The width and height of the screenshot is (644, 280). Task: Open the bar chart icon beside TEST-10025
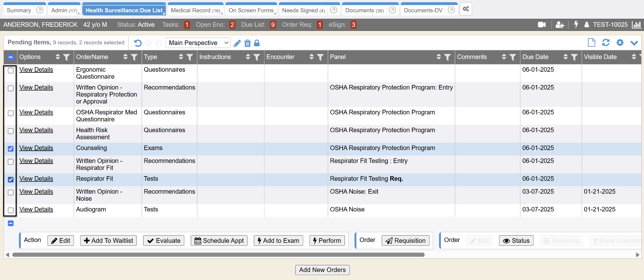pyautogui.click(x=636, y=25)
